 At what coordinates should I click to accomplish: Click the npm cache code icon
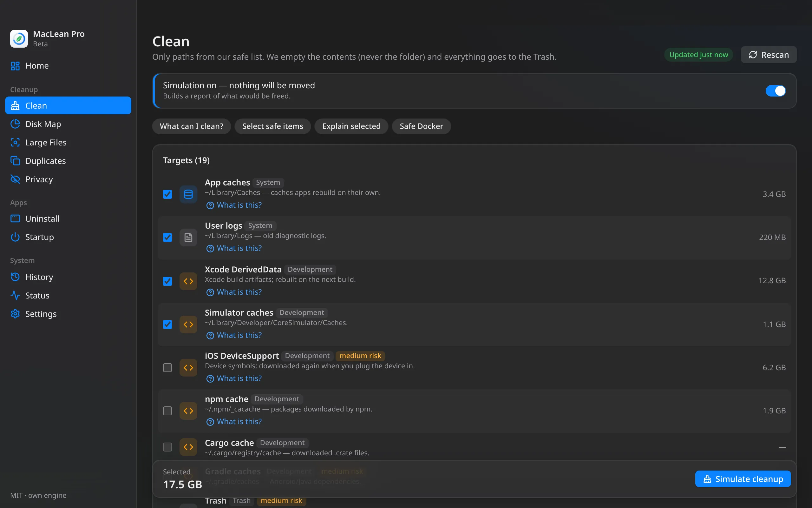pyautogui.click(x=188, y=411)
